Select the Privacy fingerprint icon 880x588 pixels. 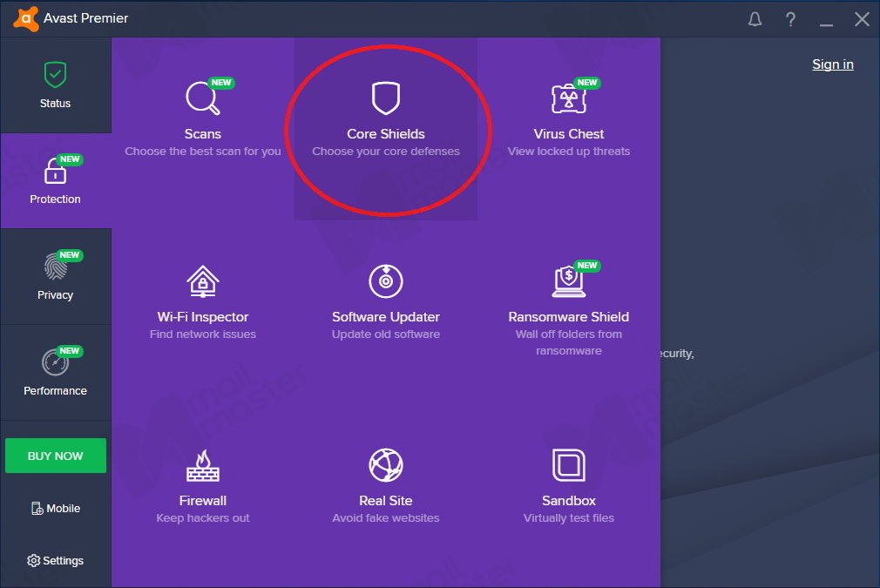(55, 266)
